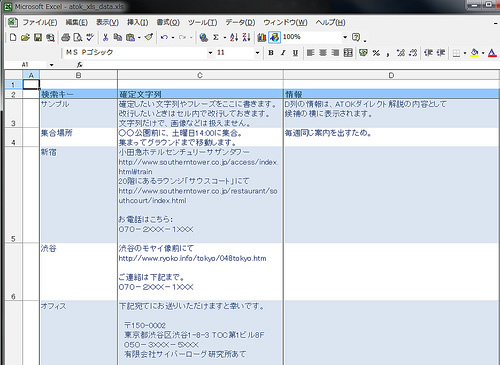Apply comma style icon
The width and height of the screenshot is (500, 365).
[388, 53]
